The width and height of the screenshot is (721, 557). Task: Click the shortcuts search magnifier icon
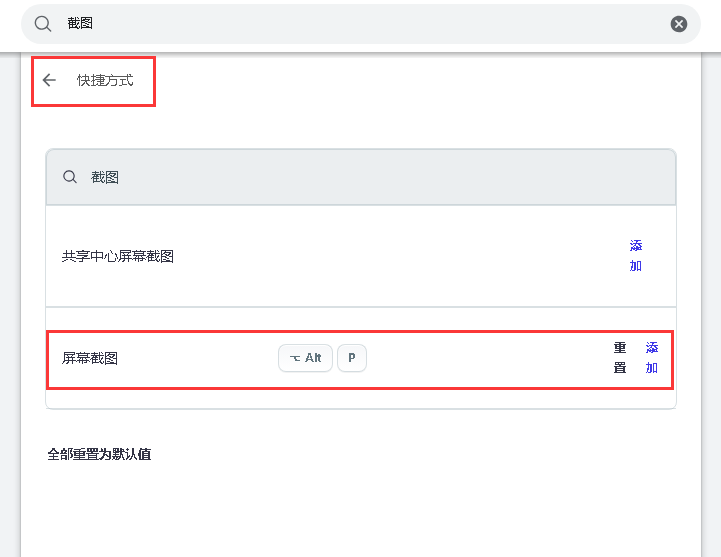click(x=70, y=177)
